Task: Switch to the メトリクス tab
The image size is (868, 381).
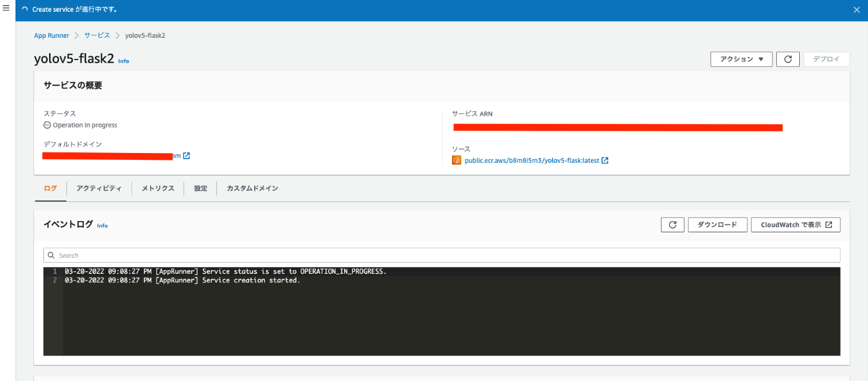Action: click(158, 188)
